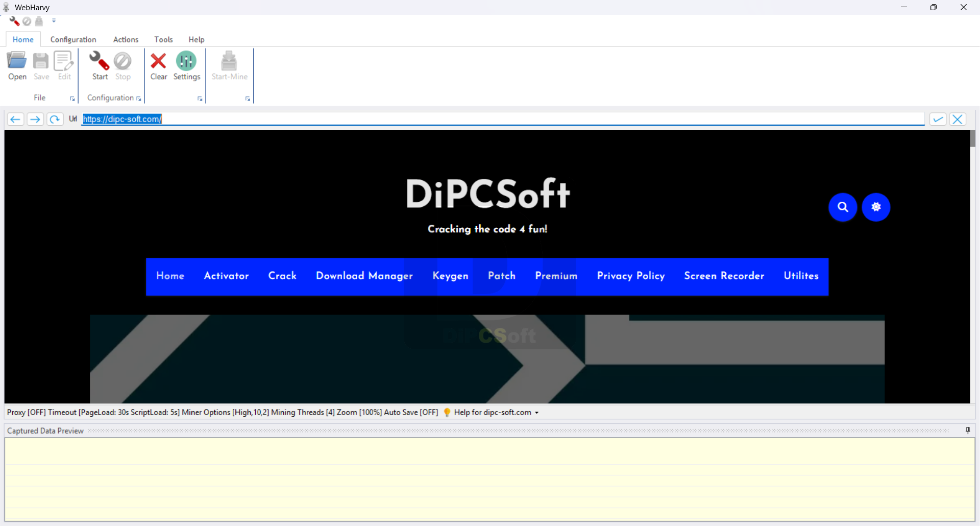This screenshot has height=526, width=980.
Task: Clear captured data with red X icon
Action: (159, 66)
